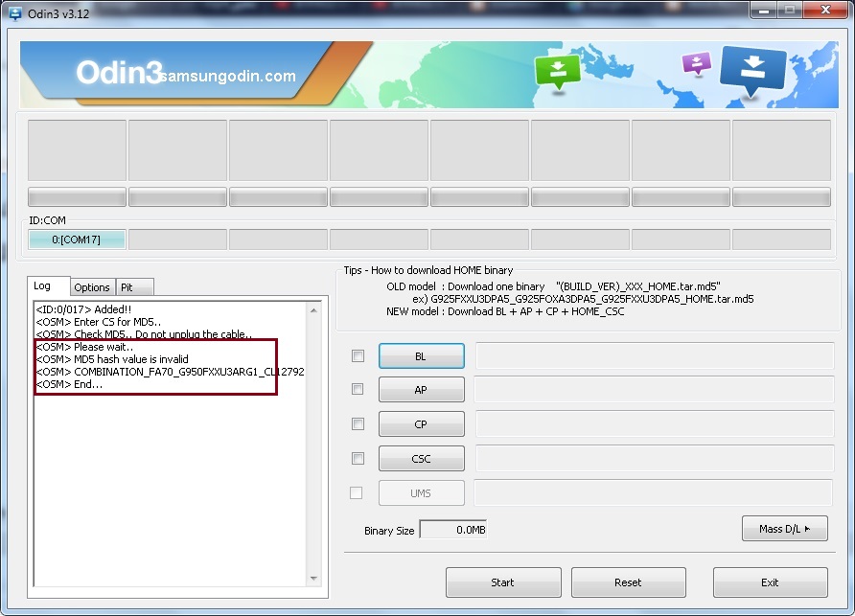Click log line 'MD5 hash value is invalid'
This screenshot has height=616, width=855.
pyautogui.click(x=112, y=359)
